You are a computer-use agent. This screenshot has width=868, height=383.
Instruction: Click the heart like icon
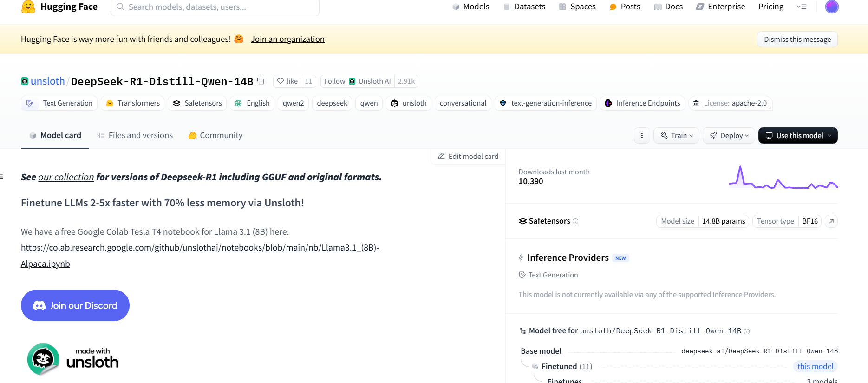281,81
